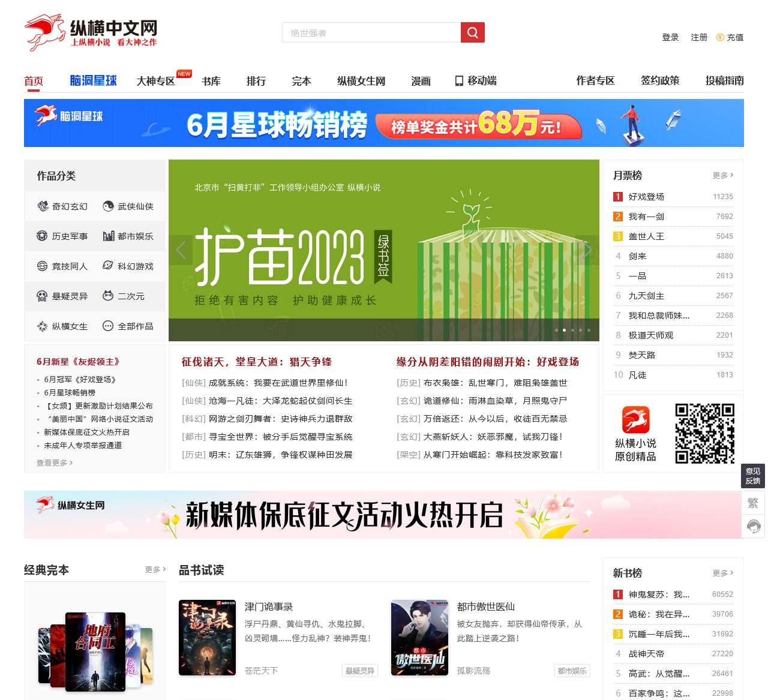
Task: Open the ranked book 我有一剑
Action: pyautogui.click(x=646, y=217)
